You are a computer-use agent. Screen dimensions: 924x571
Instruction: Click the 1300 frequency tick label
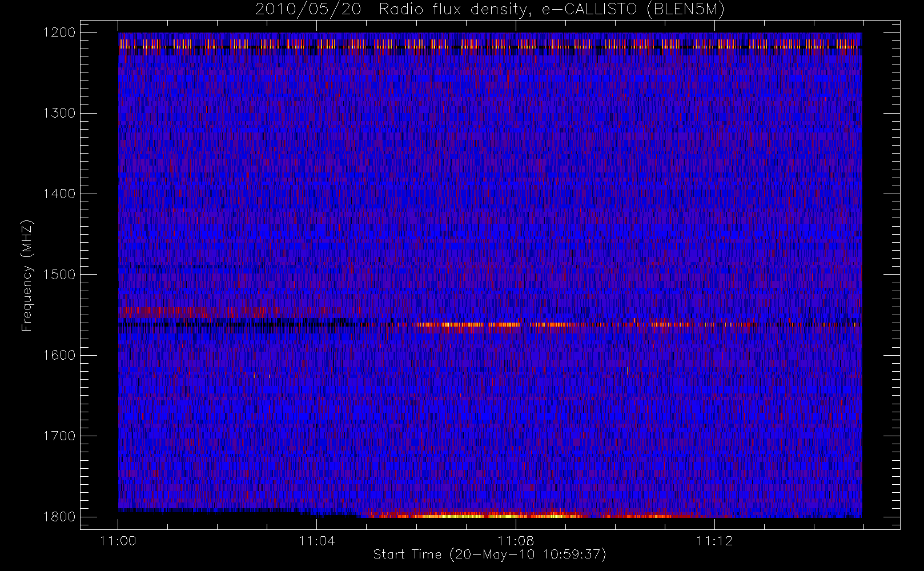pyautogui.click(x=59, y=113)
